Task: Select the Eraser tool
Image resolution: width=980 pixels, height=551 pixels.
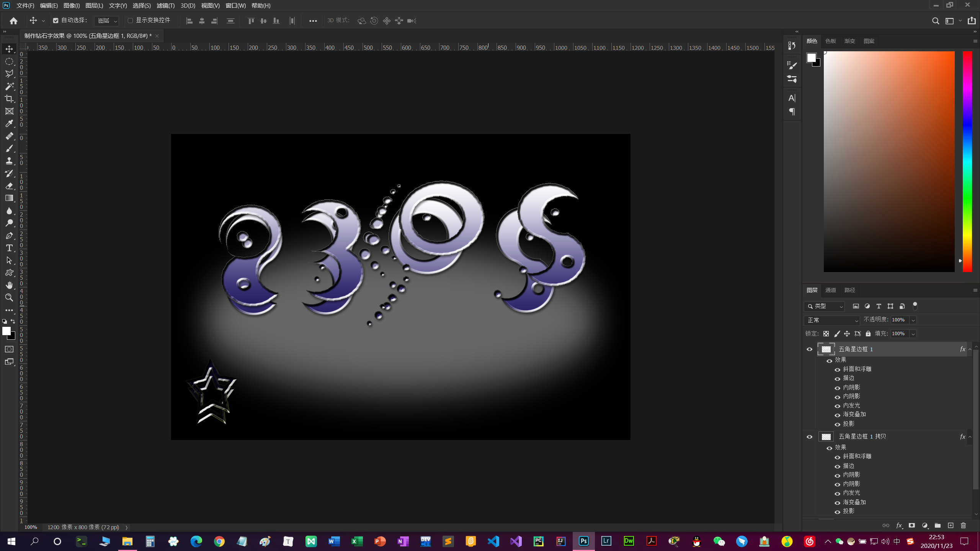Action: [9, 186]
